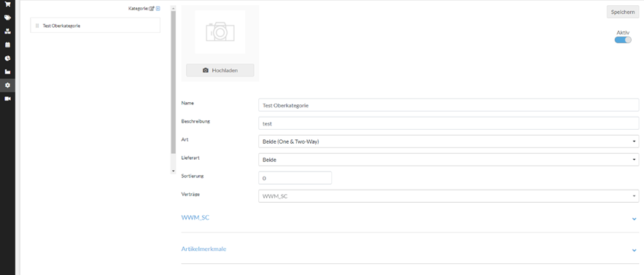Click the category list scrollbar thumb

coord(173,82)
